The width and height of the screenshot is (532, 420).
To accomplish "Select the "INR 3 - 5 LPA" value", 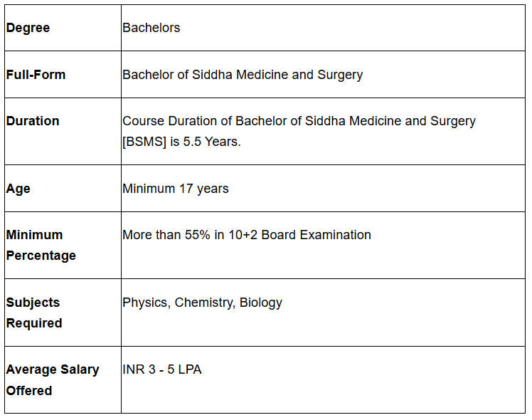I will [x=161, y=369].
